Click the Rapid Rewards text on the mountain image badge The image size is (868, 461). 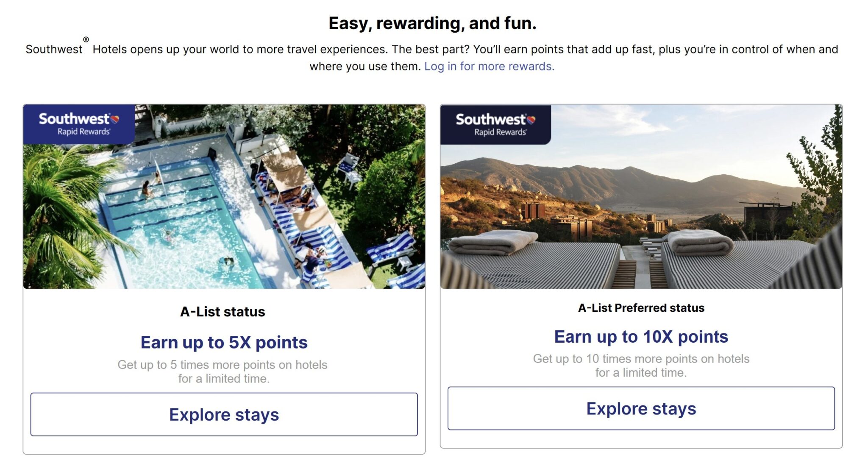point(500,132)
